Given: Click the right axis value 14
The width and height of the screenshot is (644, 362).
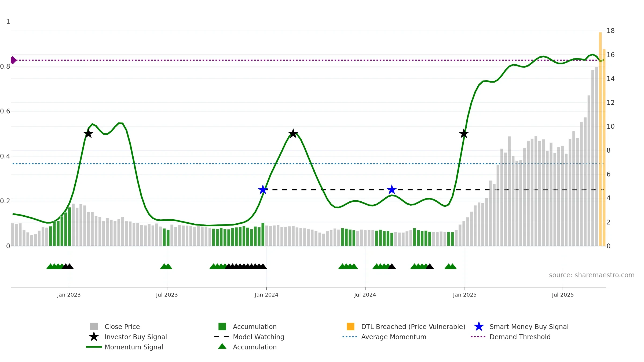Looking at the screenshot, I should 610,79.
